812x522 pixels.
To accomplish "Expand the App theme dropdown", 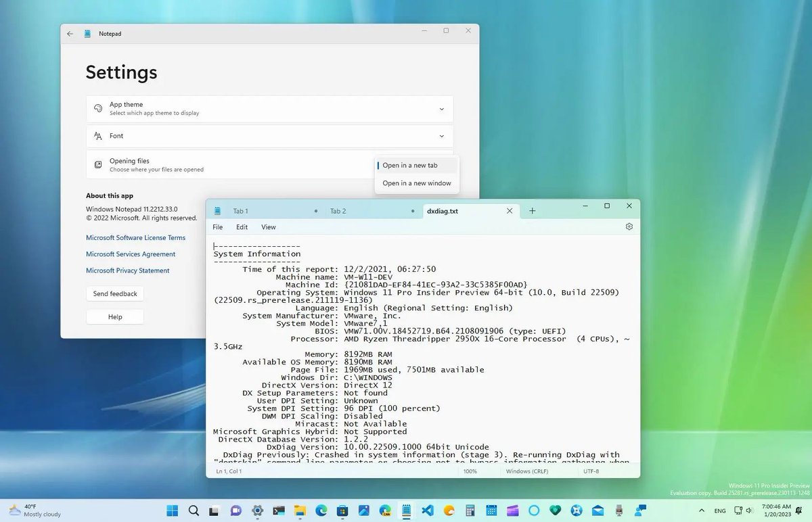I will coord(442,109).
